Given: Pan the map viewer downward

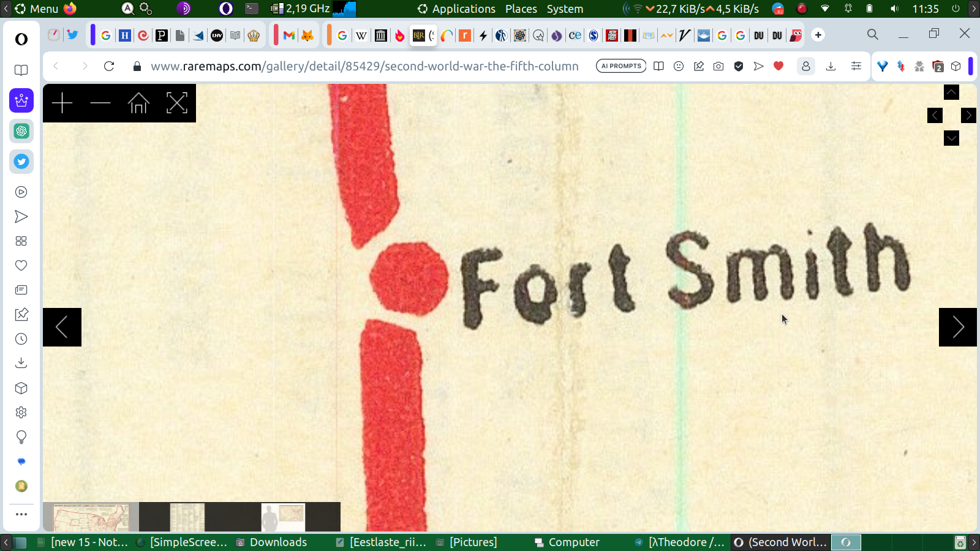Looking at the screenshot, I should [951, 138].
